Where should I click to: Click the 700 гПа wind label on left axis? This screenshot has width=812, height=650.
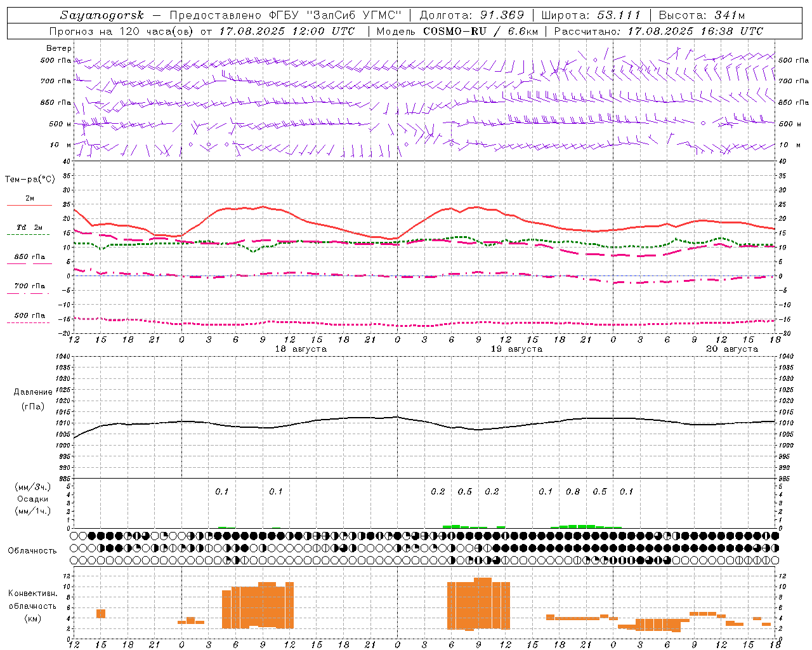tap(56, 81)
